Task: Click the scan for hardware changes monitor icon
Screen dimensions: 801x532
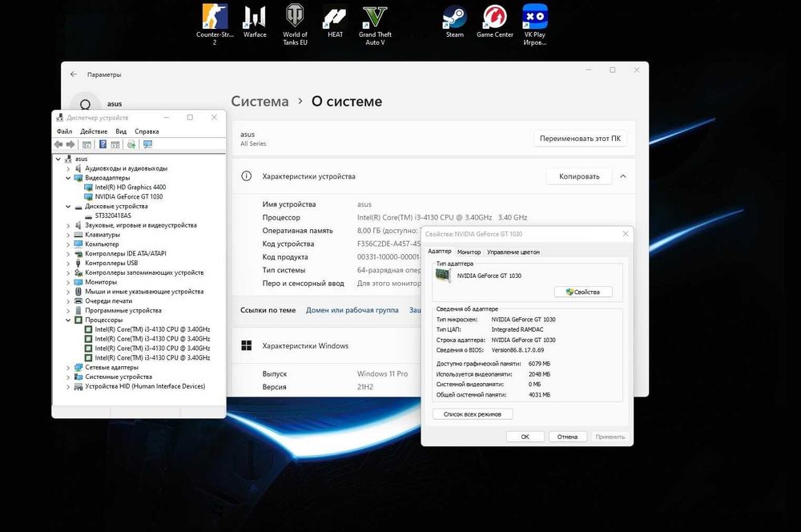Action: pos(147,145)
